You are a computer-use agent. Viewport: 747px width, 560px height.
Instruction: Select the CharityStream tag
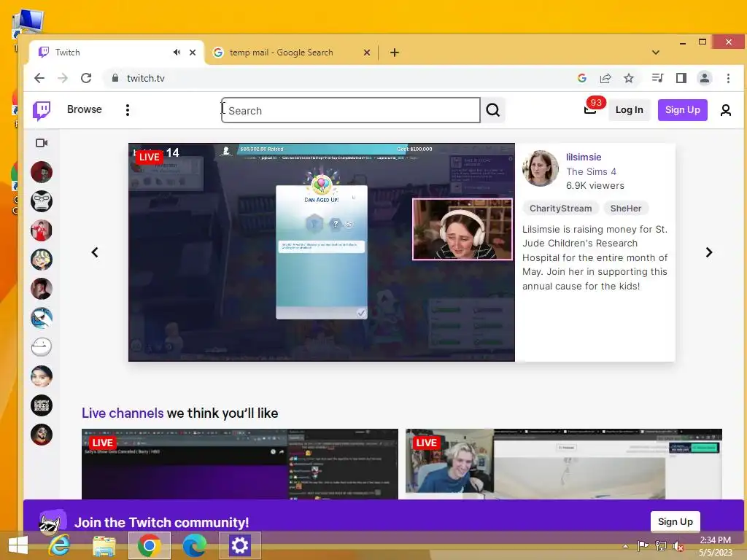pos(560,208)
